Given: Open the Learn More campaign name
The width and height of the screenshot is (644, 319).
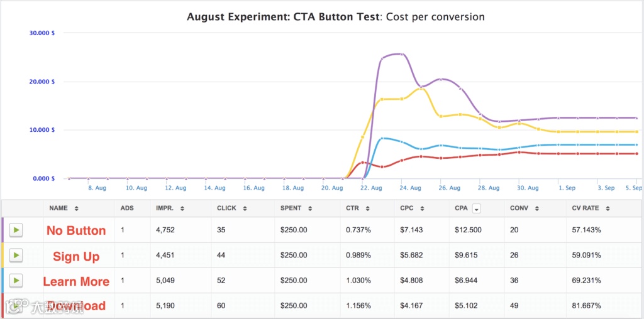Looking at the screenshot, I should (x=76, y=281).
